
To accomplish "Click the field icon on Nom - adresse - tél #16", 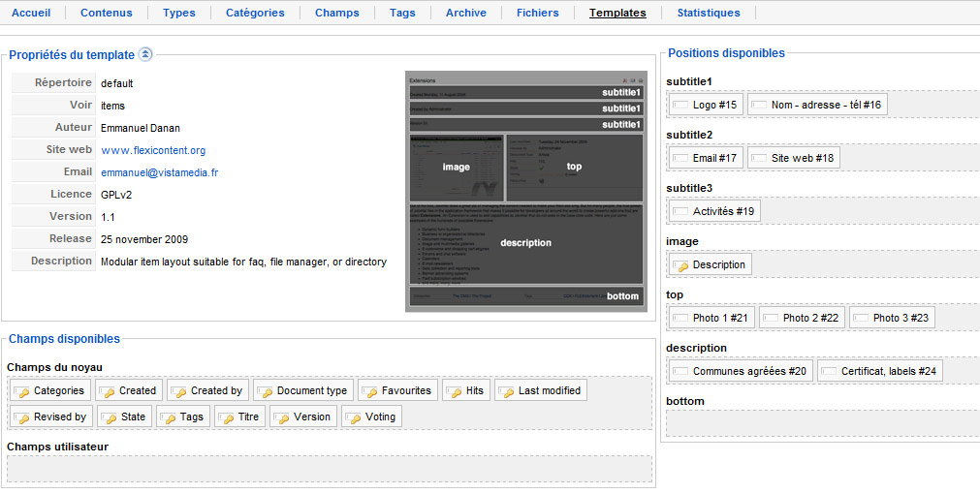I will (x=759, y=105).
